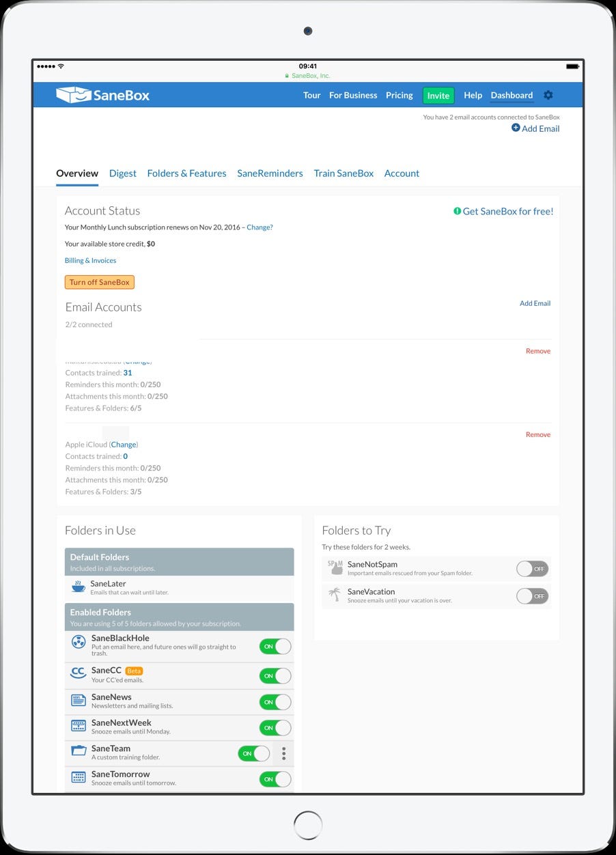Enable the SaneVacation toggle
The height and width of the screenshot is (855, 616).
pos(533,595)
